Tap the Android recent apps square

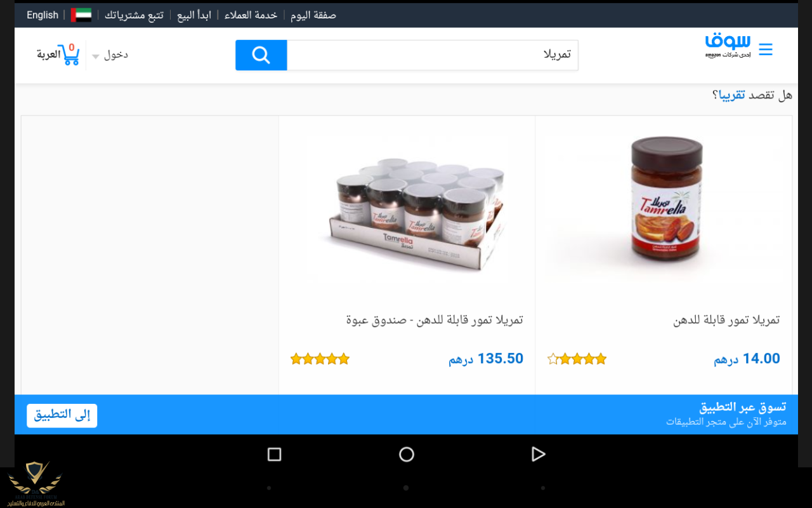[x=274, y=454]
